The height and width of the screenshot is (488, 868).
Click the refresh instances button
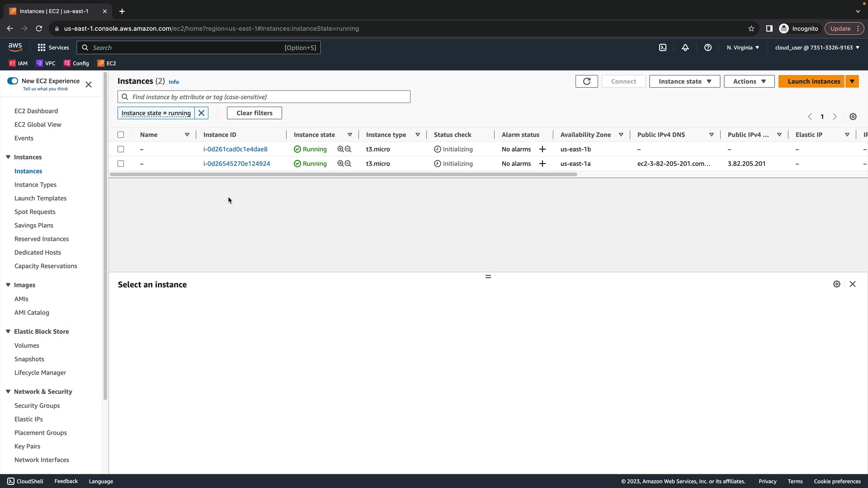click(x=586, y=81)
